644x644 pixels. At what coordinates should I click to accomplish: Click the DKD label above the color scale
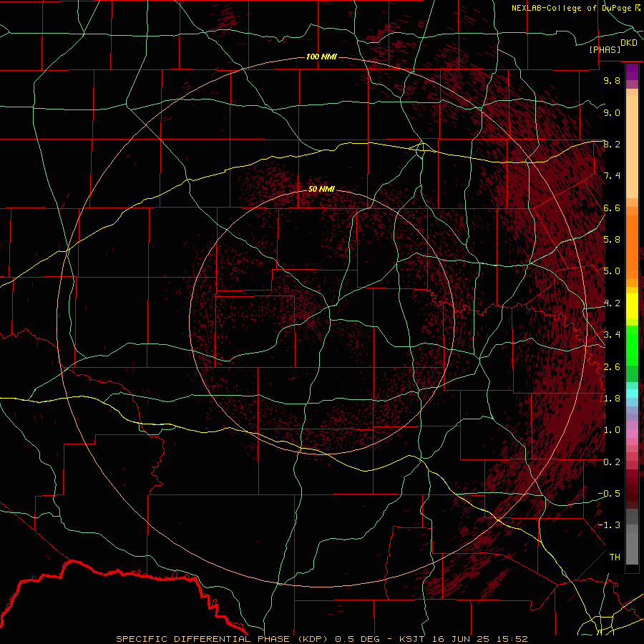[x=629, y=43]
